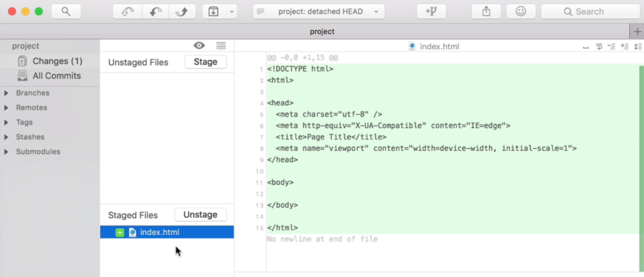
Task: Toggle word wrap in the diff viewer
Action: 599,46
